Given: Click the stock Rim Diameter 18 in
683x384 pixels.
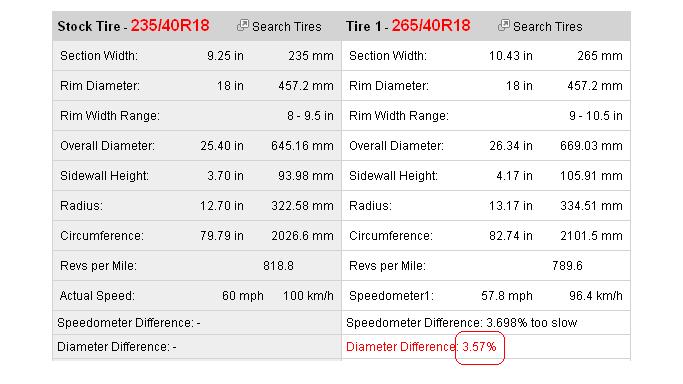Looking at the screenshot, I should tap(230, 86).
